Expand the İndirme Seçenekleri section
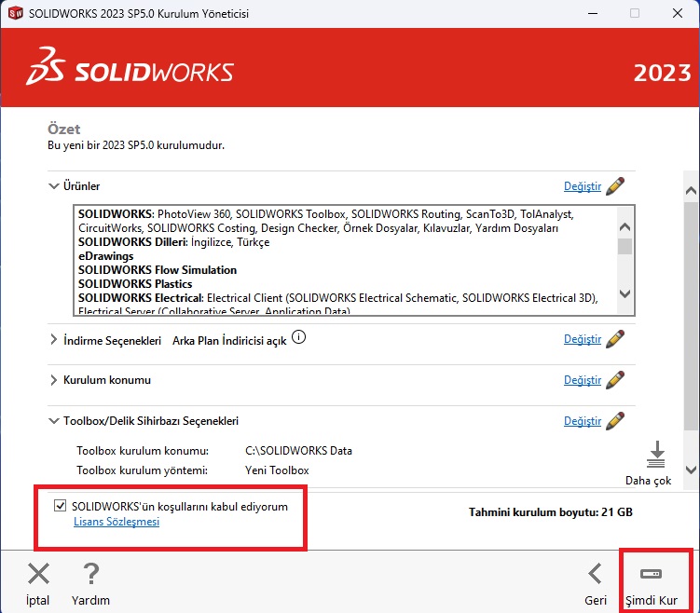The width and height of the screenshot is (700, 613). pyautogui.click(x=53, y=340)
